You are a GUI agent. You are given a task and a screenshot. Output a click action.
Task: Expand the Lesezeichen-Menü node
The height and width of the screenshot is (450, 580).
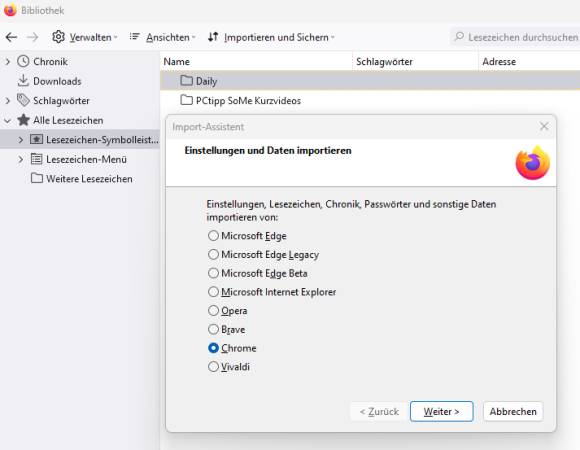[21, 159]
